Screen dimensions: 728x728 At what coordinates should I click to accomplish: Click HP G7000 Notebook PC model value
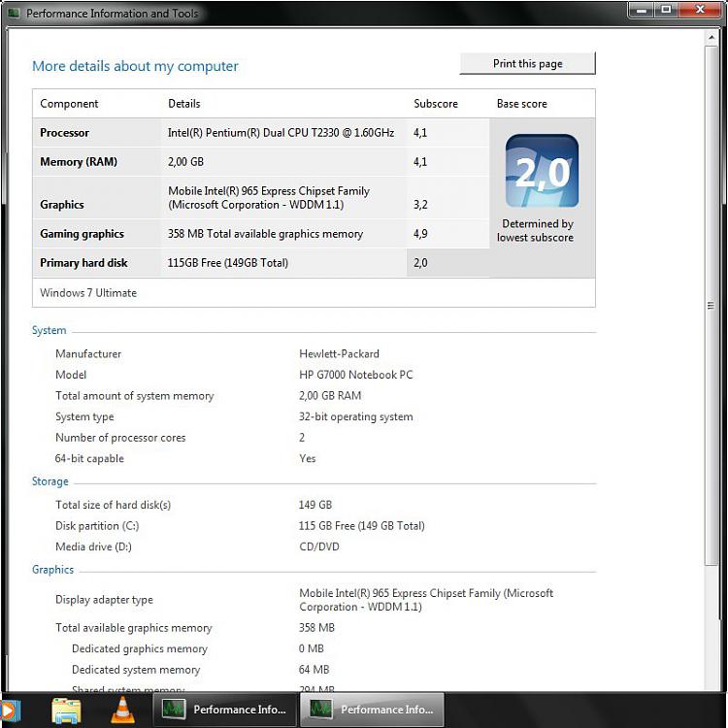(355, 375)
